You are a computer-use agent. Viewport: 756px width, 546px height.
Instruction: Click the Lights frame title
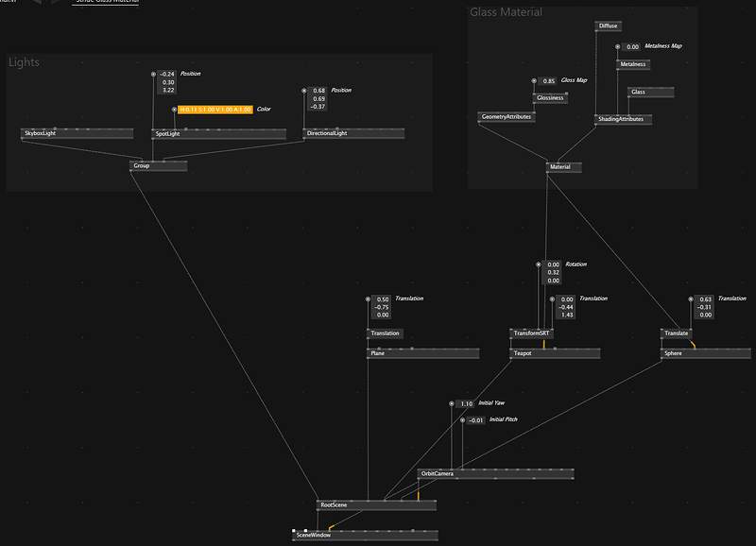[x=25, y=62]
